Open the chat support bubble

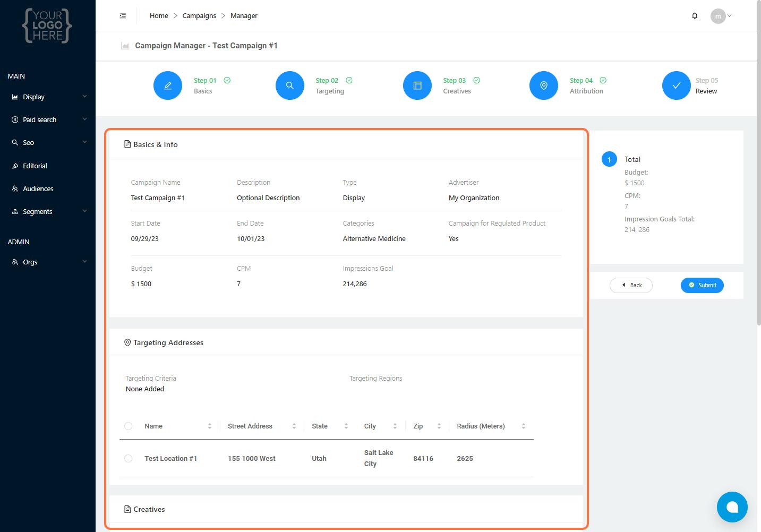(x=732, y=507)
